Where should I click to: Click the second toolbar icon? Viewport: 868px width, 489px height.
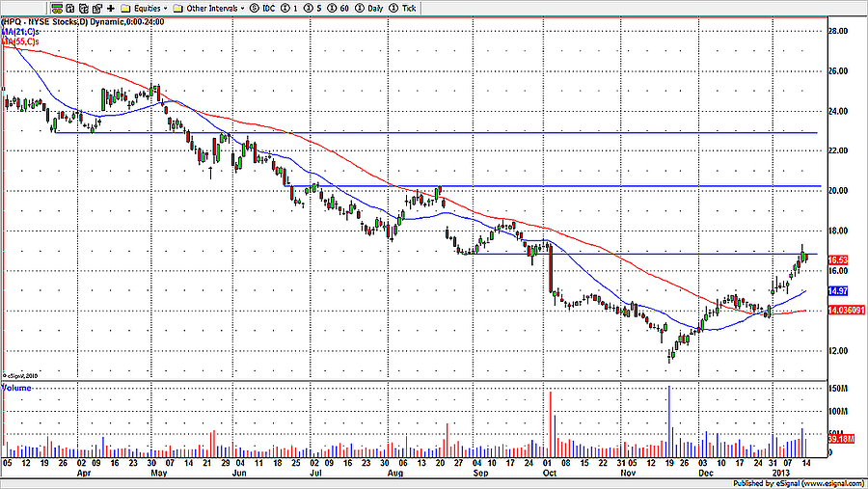70,7
